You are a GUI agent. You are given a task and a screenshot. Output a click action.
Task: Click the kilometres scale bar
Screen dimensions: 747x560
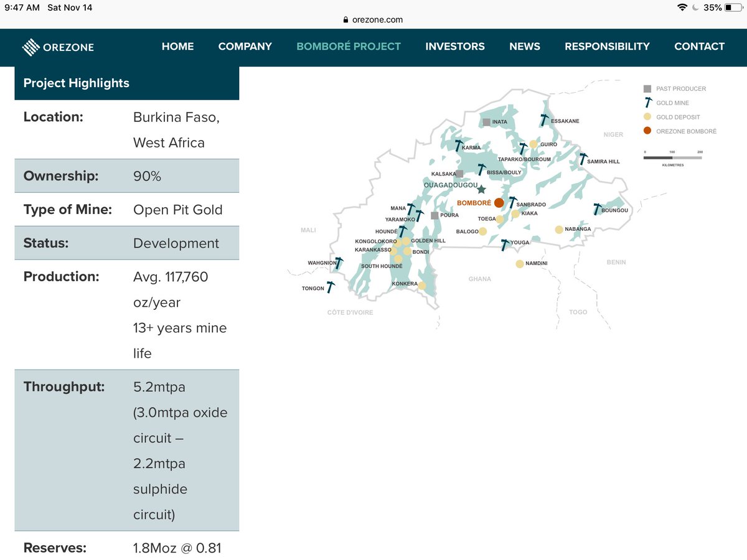pos(672,158)
